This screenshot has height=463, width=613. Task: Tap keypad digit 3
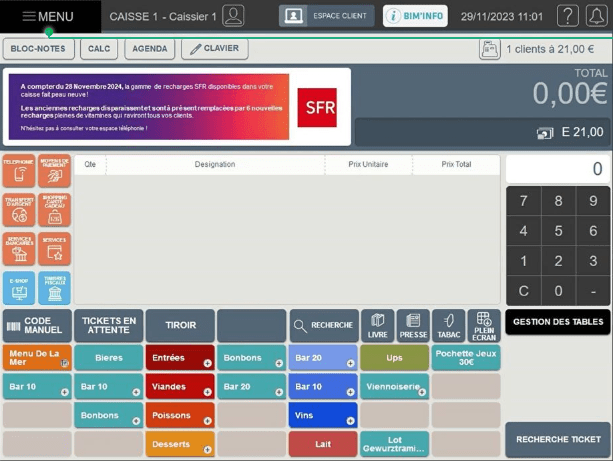593,261
